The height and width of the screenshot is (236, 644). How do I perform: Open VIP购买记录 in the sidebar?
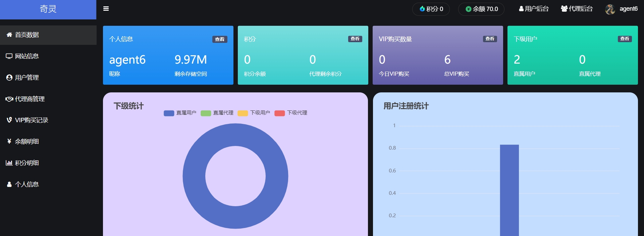(48, 120)
